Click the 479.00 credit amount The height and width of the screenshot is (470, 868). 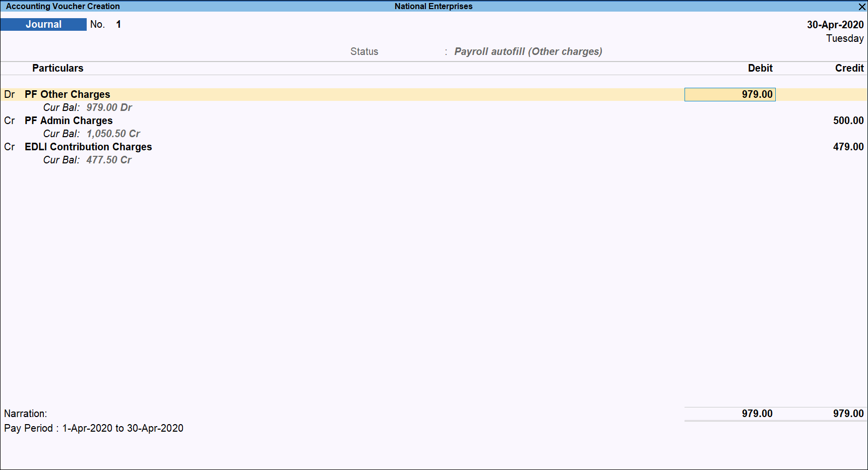(x=848, y=147)
